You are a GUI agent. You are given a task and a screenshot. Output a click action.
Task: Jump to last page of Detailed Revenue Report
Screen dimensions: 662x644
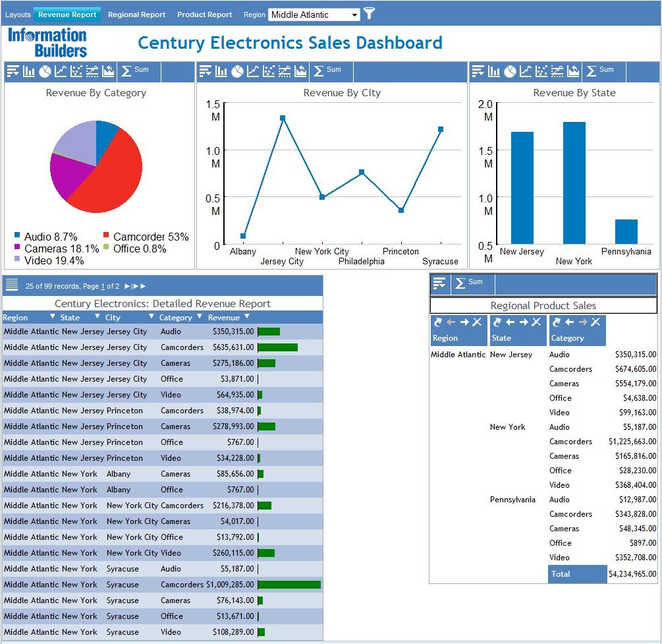139,287
